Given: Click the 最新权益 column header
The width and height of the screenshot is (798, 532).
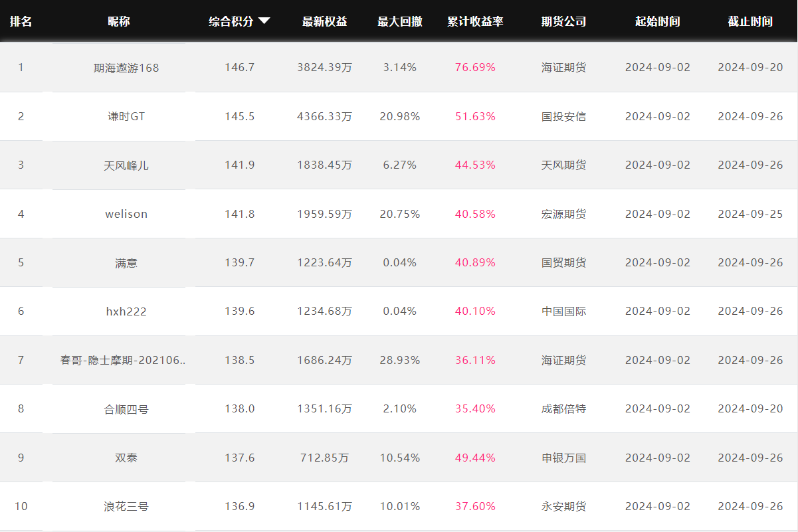Looking at the screenshot, I should [x=324, y=21].
